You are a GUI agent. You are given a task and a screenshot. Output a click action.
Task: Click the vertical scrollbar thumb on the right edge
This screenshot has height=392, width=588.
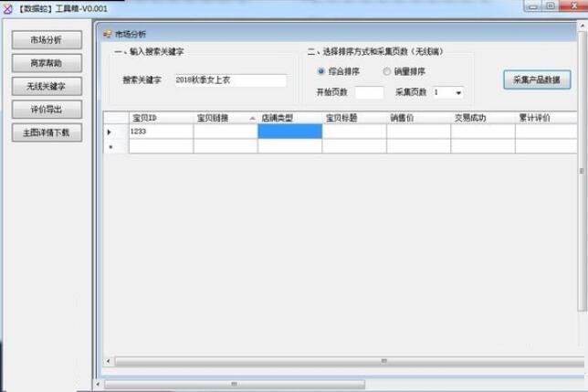coord(582,172)
